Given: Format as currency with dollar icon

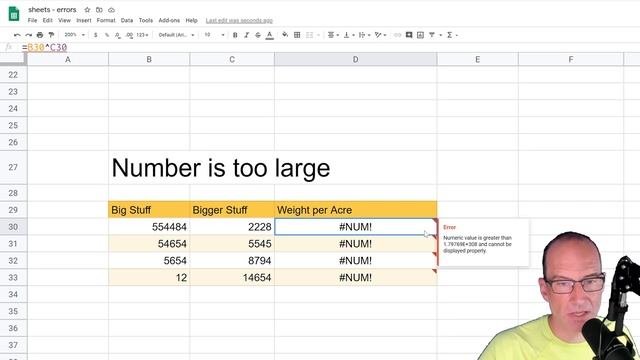Looking at the screenshot, I should click(96, 35).
